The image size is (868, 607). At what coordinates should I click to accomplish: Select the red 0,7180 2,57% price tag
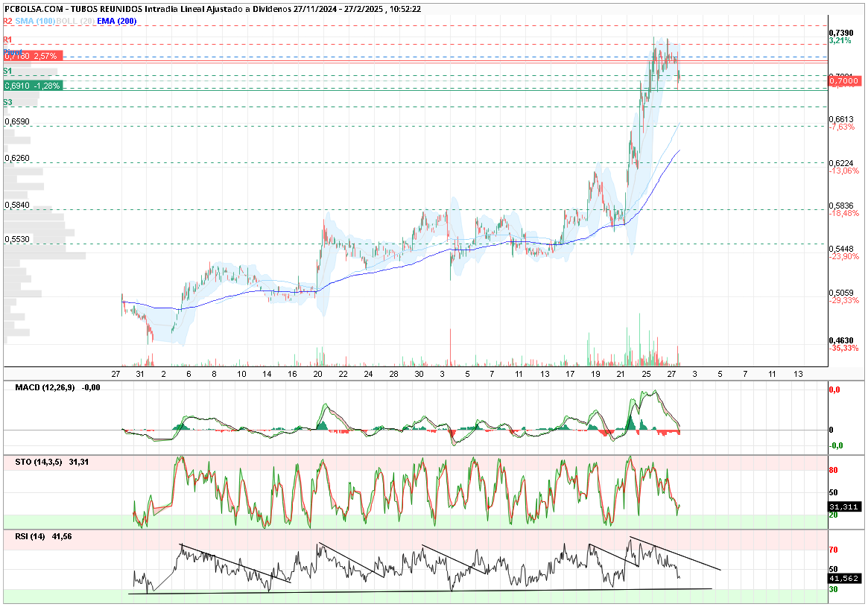click(x=33, y=56)
